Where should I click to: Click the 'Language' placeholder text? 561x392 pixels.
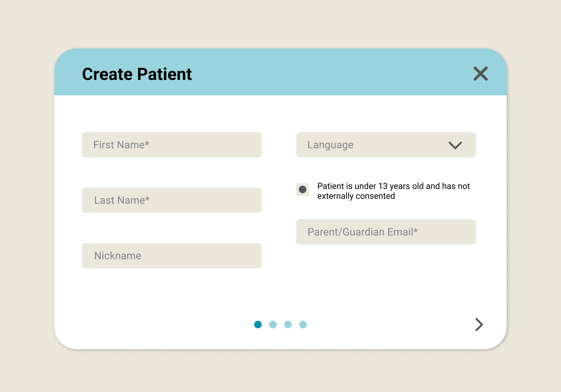(x=330, y=145)
